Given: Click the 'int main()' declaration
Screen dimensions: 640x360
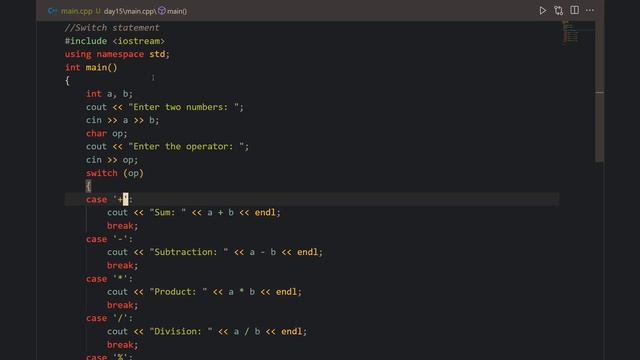Looking at the screenshot, I should pyautogui.click(x=91, y=67).
